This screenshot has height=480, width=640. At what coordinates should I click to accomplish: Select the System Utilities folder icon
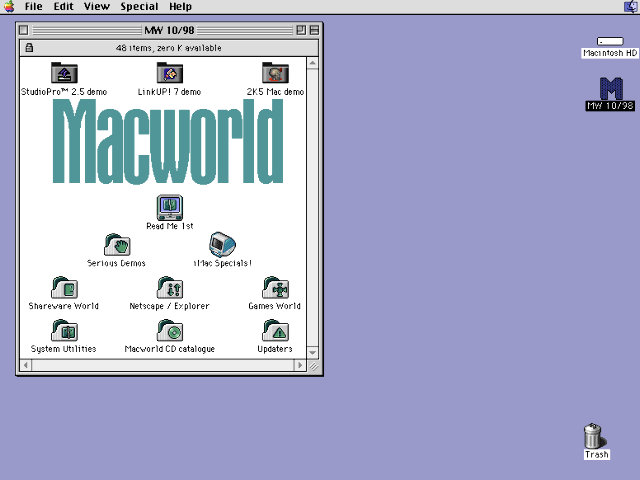pyautogui.click(x=64, y=331)
